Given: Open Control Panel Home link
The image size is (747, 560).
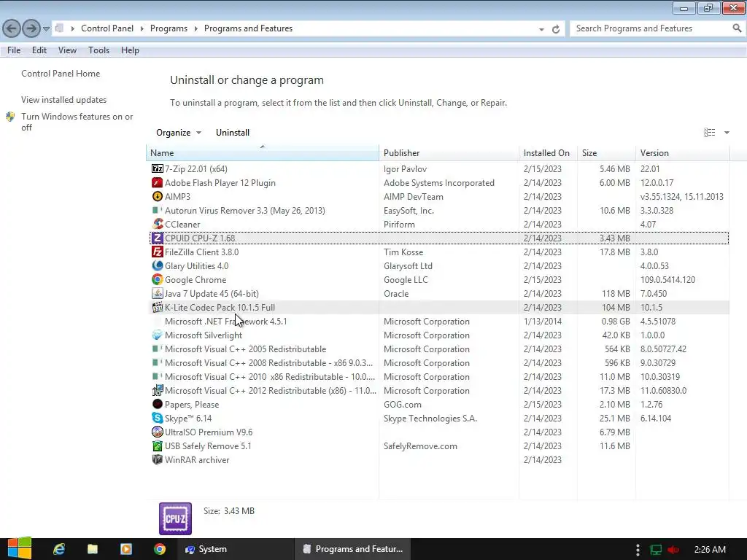Looking at the screenshot, I should coord(61,74).
